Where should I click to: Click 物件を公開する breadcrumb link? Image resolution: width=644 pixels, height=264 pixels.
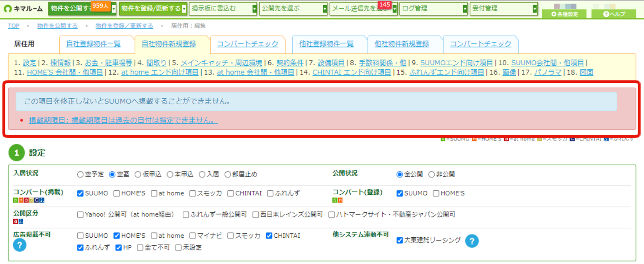point(57,25)
